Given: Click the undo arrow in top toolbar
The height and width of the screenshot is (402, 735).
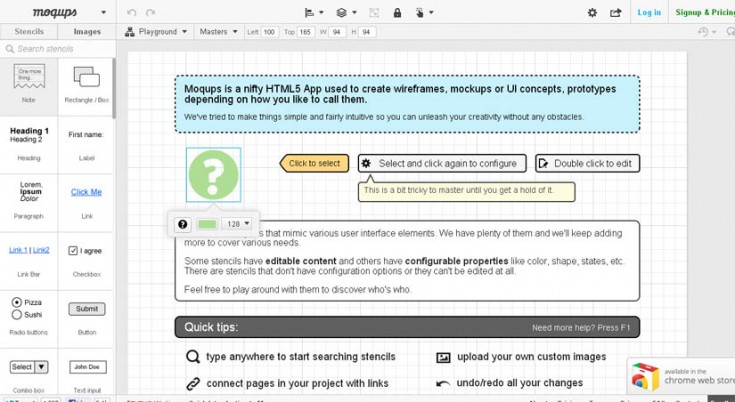Looking at the screenshot, I should (x=131, y=13).
